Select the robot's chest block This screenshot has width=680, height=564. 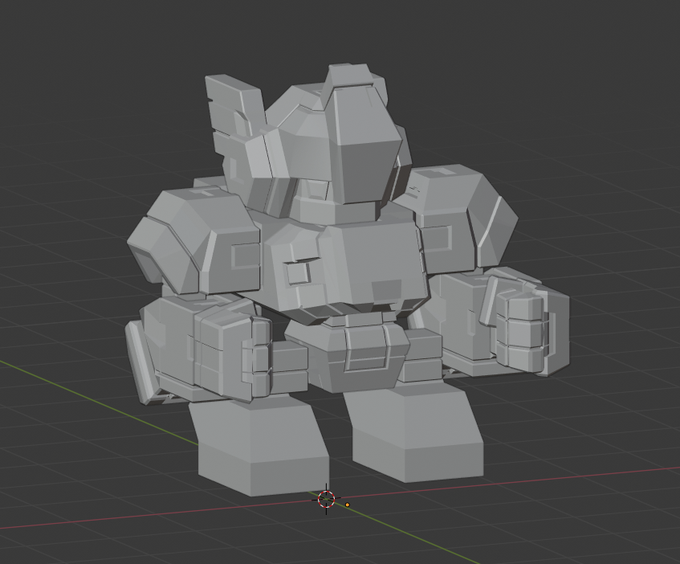[343, 267]
